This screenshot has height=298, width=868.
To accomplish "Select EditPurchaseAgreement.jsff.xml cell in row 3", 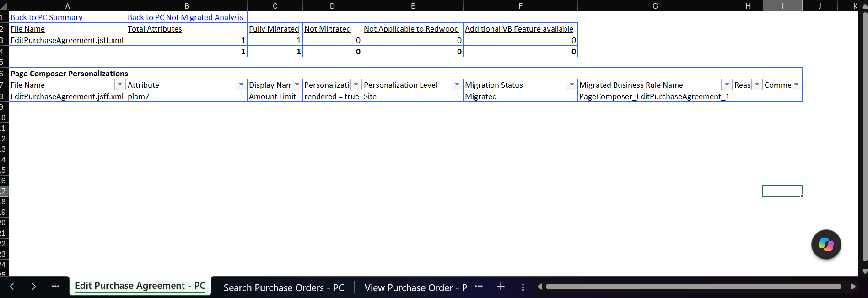I will click(x=67, y=40).
